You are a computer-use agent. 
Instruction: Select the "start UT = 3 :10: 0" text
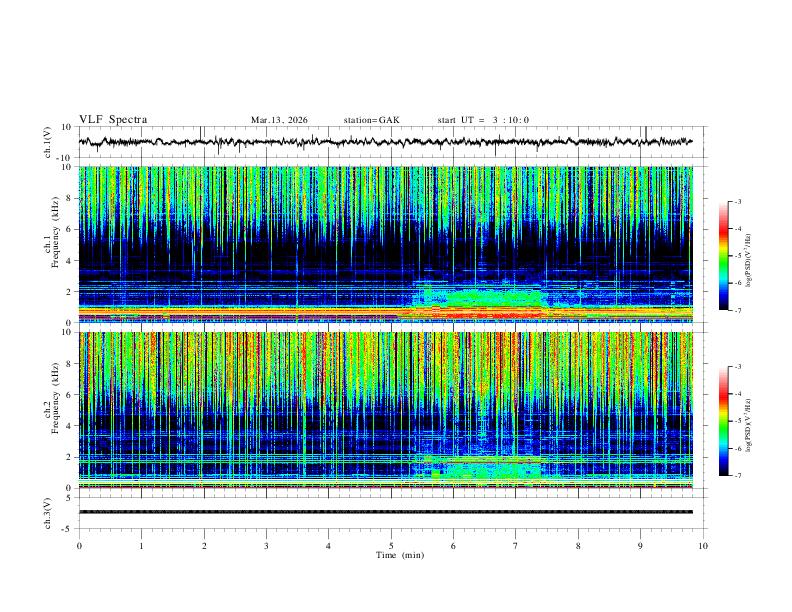click(483, 120)
